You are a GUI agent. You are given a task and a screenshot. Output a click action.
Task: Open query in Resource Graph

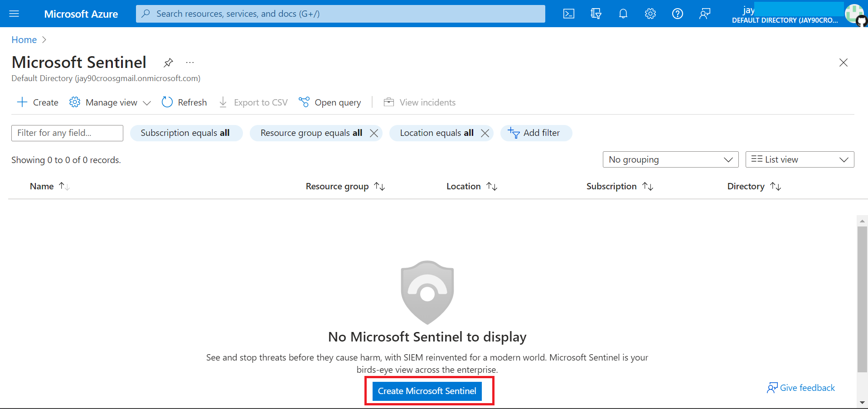click(x=330, y=102)
